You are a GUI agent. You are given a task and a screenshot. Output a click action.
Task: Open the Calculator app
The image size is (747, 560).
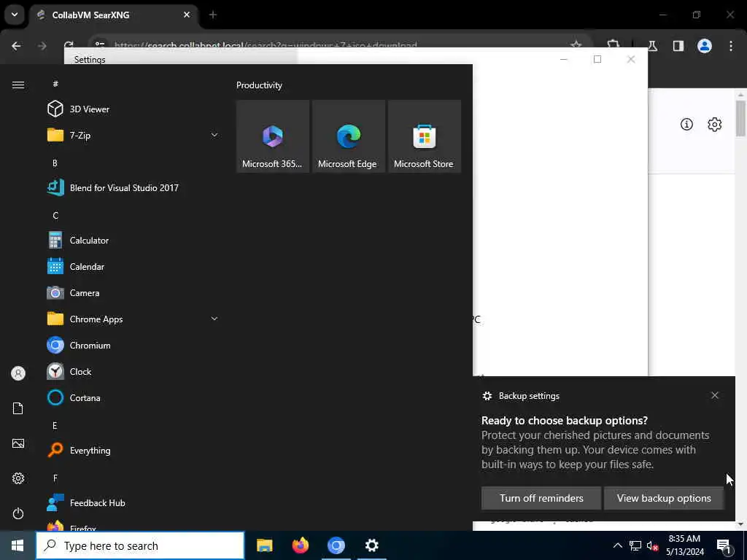click(133, 241)
